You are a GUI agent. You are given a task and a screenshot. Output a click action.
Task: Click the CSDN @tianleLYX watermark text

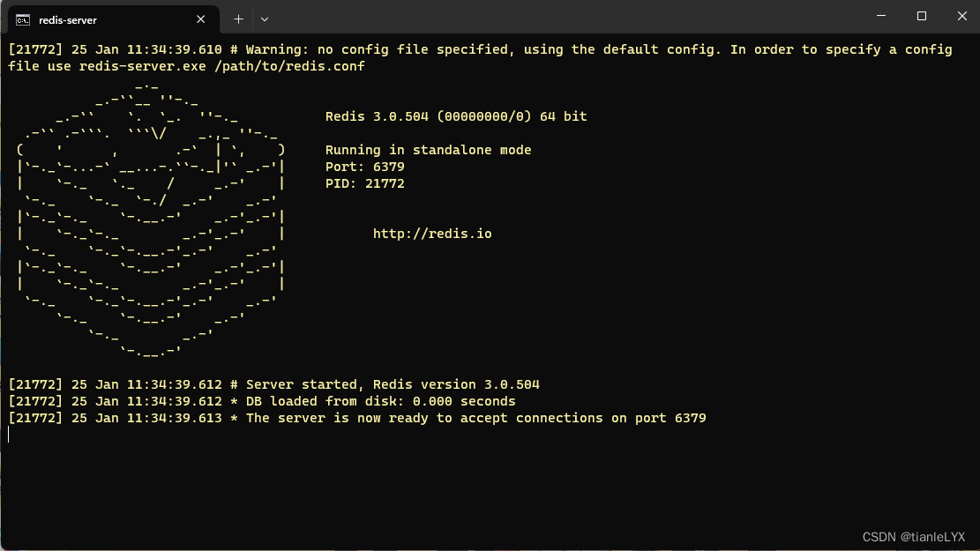[914, 535]
